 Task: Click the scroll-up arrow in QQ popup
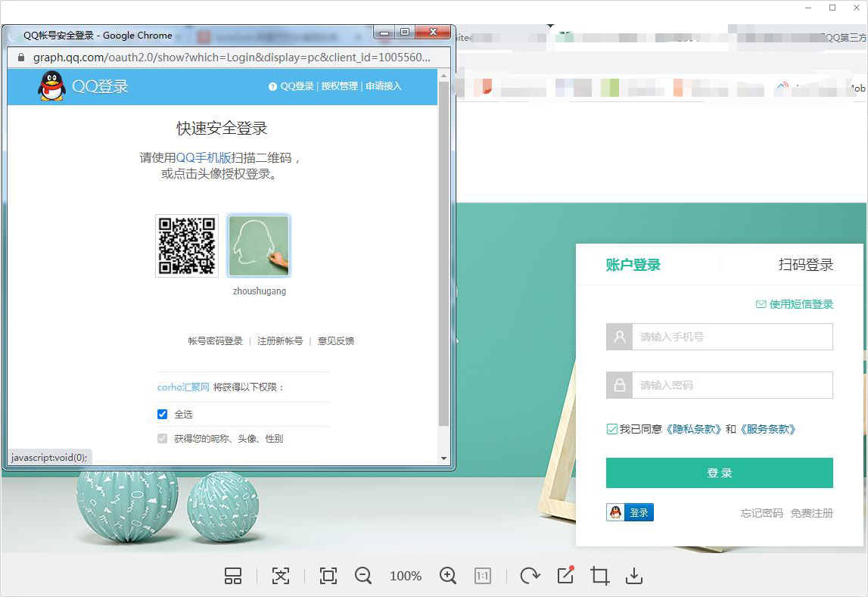coord(443,75)
